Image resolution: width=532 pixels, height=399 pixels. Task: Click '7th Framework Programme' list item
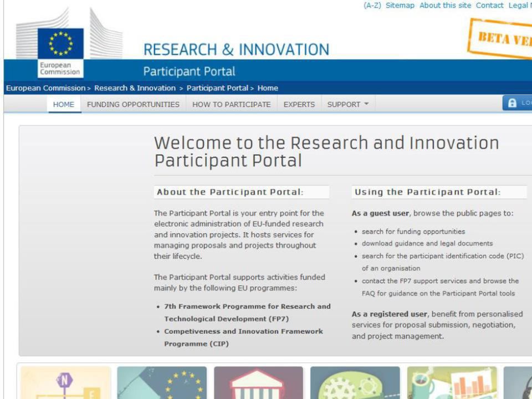[x=247, y=313]
